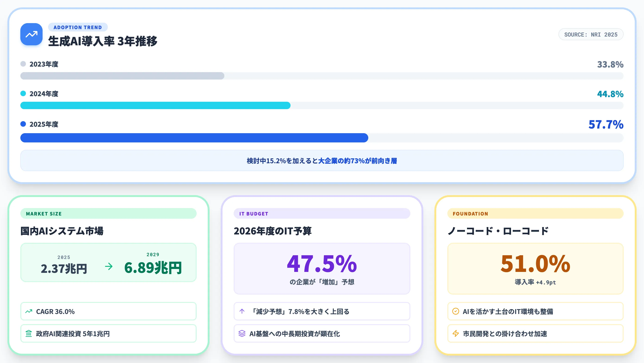This screenshot has height=363, width=644.
Task: Click the 47.5% figure
Action: pos(322,263)
